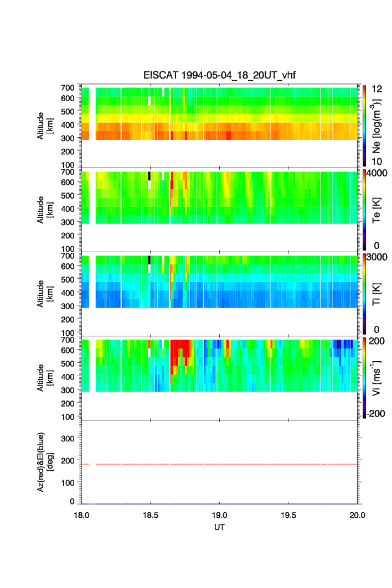
Task: Click the 19.0 tick label on UT axis
Action: (220, 515)
